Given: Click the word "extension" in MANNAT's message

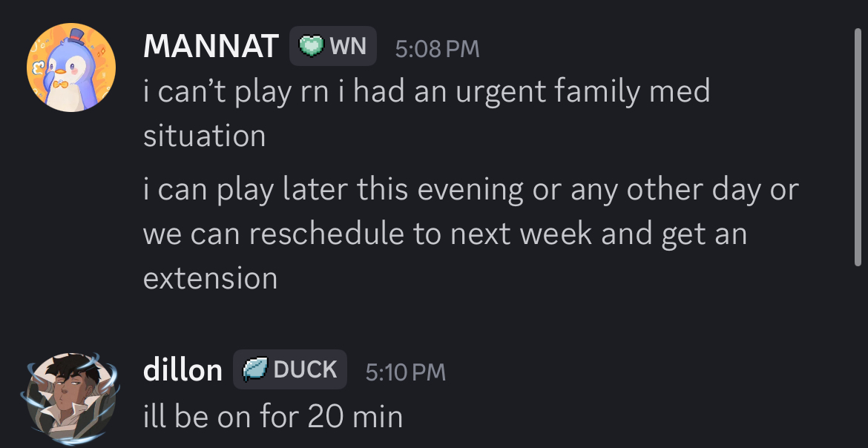Looking at the screenshot, I should pyautogui.click(x=210, y=278).
